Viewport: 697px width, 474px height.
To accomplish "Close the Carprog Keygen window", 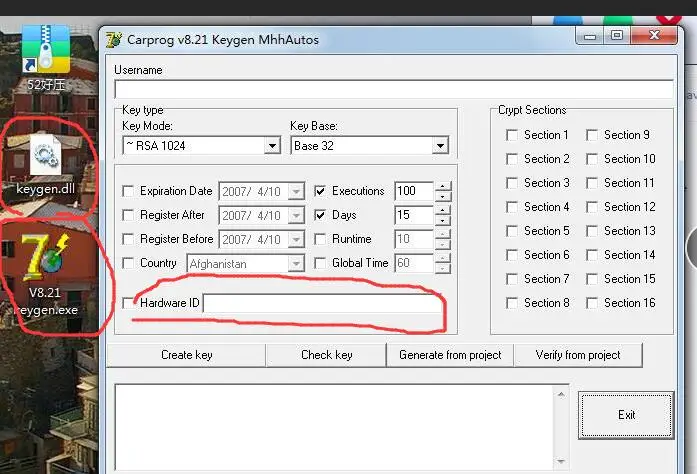I will click(654, 35).
